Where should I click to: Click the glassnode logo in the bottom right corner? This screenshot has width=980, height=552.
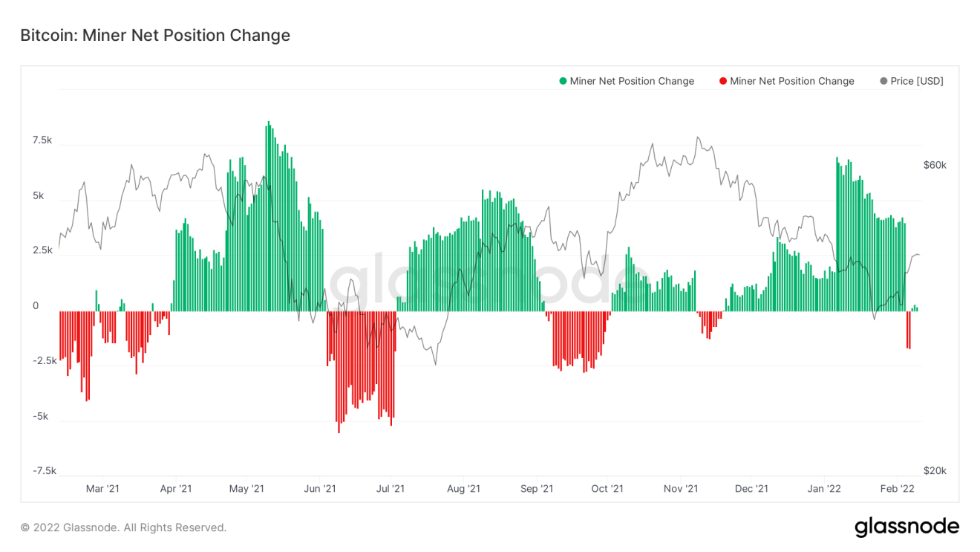coord(906,527)
